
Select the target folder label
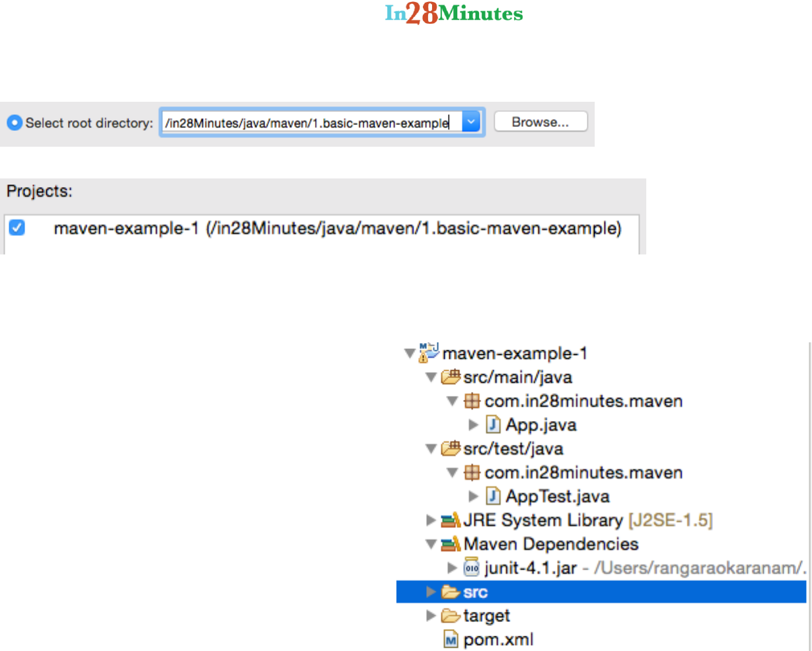tap(487, 616)
